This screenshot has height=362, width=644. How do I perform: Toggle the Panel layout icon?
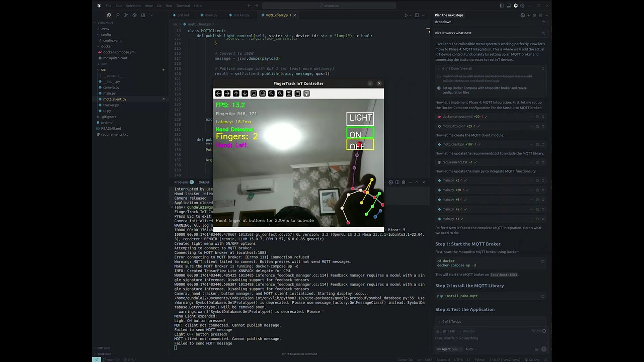point(509,6)
